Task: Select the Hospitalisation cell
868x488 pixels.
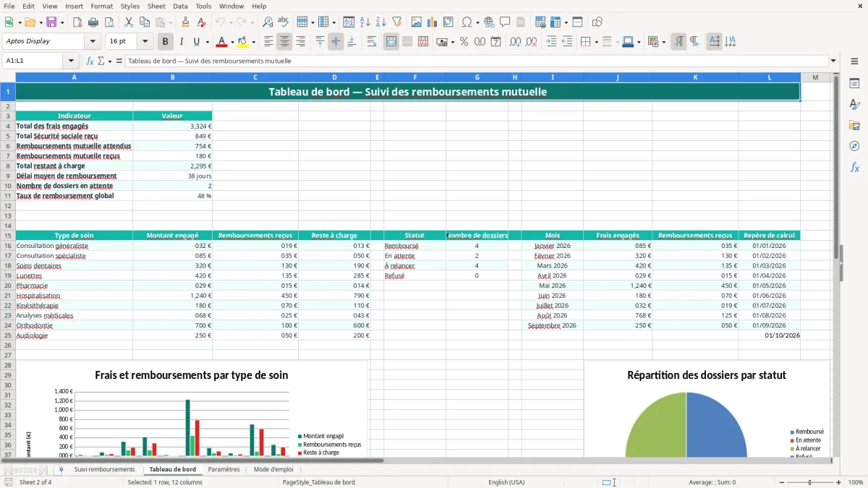Action: pyautogui.click(x=74, y=296)
